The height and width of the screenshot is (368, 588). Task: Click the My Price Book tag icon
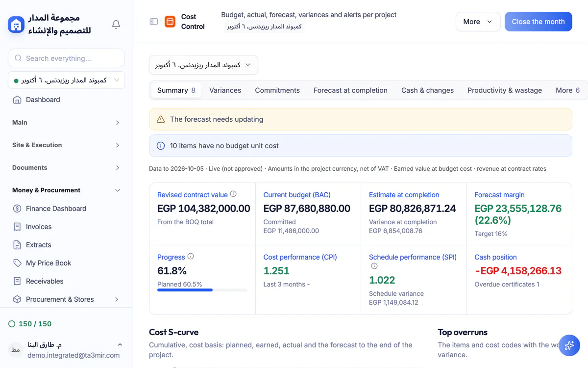(17, 263)
